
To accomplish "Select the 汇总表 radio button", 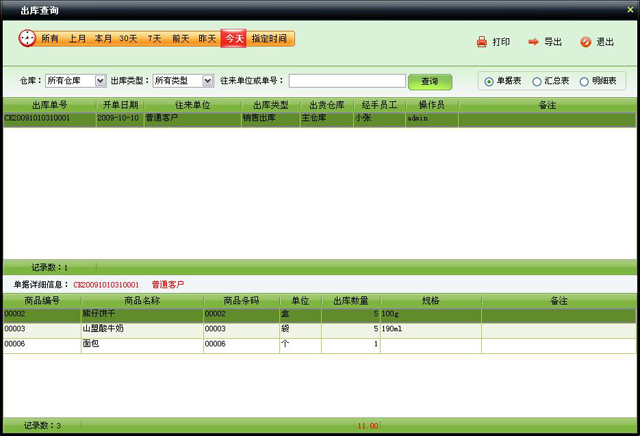I will click(537, 81).
